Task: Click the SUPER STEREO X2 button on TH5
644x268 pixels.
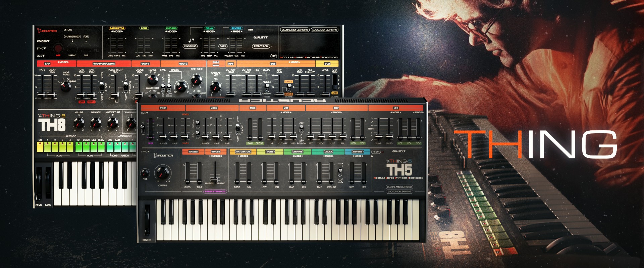Action: click(x=215, y=192)
